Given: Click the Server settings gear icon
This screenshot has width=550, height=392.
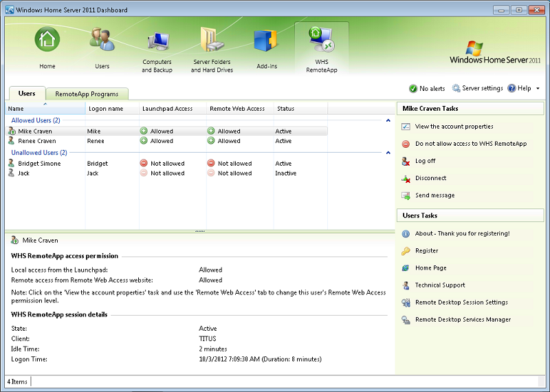Looking at the screenshot, I should 456,88.
